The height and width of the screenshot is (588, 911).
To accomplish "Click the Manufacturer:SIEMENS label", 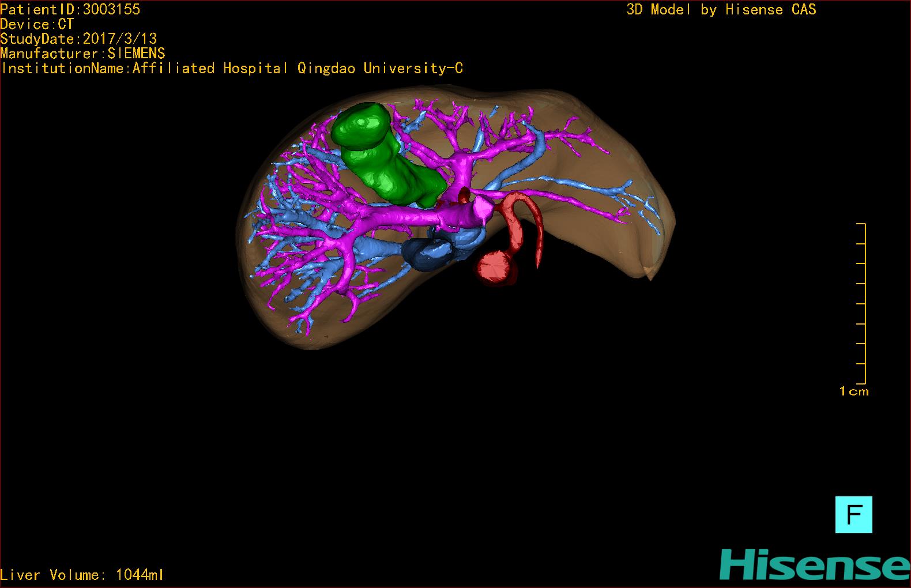I will pos(82,54).
